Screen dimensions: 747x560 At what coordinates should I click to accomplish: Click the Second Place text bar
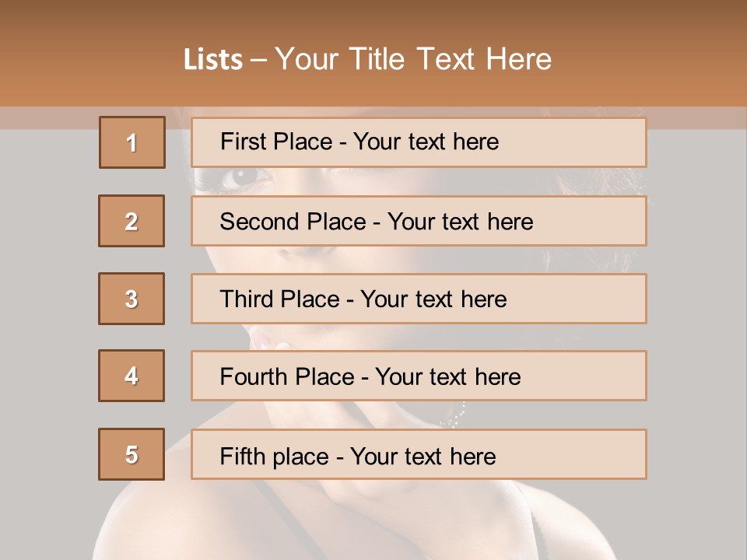[419, 221]
